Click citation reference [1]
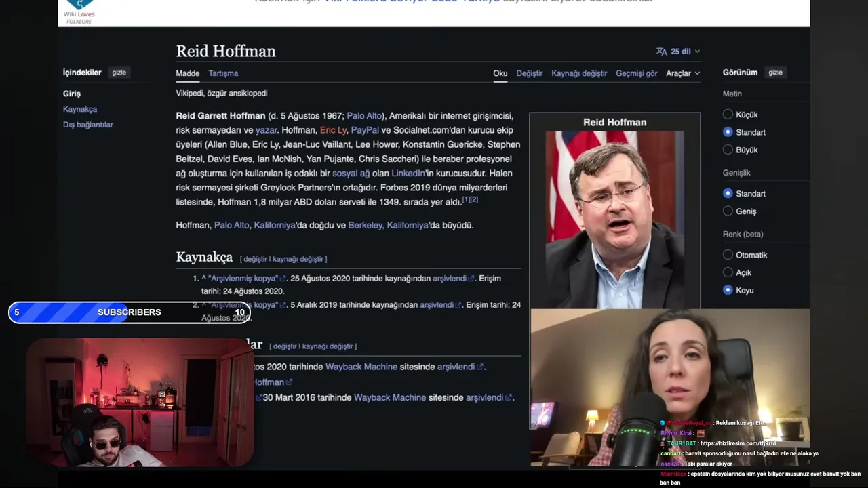868x488 pixels. tap(466, 199)
